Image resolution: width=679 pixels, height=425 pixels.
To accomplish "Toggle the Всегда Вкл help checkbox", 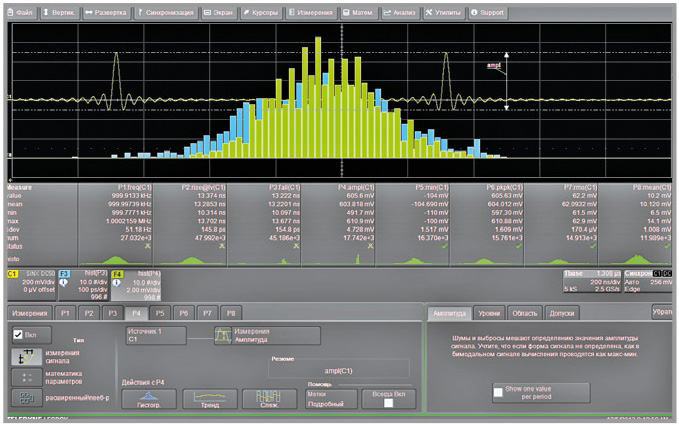I will click(x=389, y=403).
